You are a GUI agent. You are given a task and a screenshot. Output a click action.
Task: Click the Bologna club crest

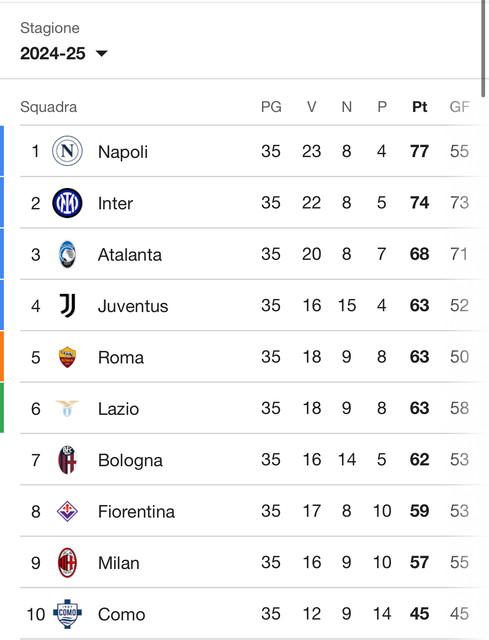(x=67, y=460)
